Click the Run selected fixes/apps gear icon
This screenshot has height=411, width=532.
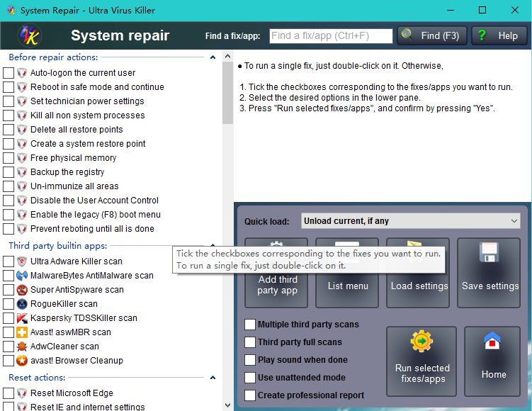(421, 342)
